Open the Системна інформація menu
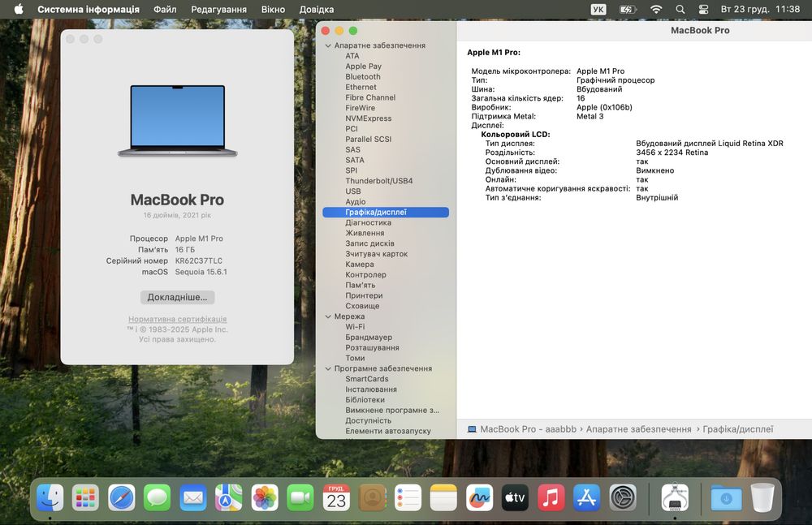Image resolution: width=812 pixels, height=525 pixels. pos(89,9)
